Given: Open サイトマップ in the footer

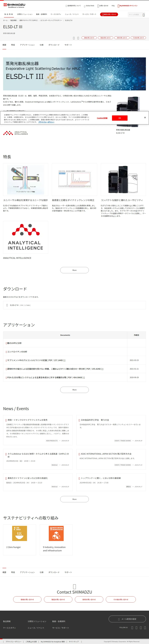Looking at the screenshot, I should click(x=74, y=642).
